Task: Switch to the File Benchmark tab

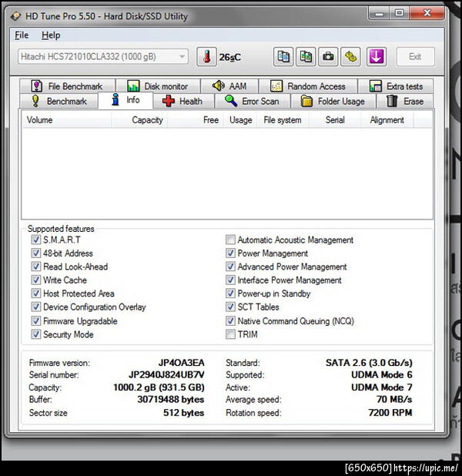Action: pyautogui.click(x=67, y=86)
